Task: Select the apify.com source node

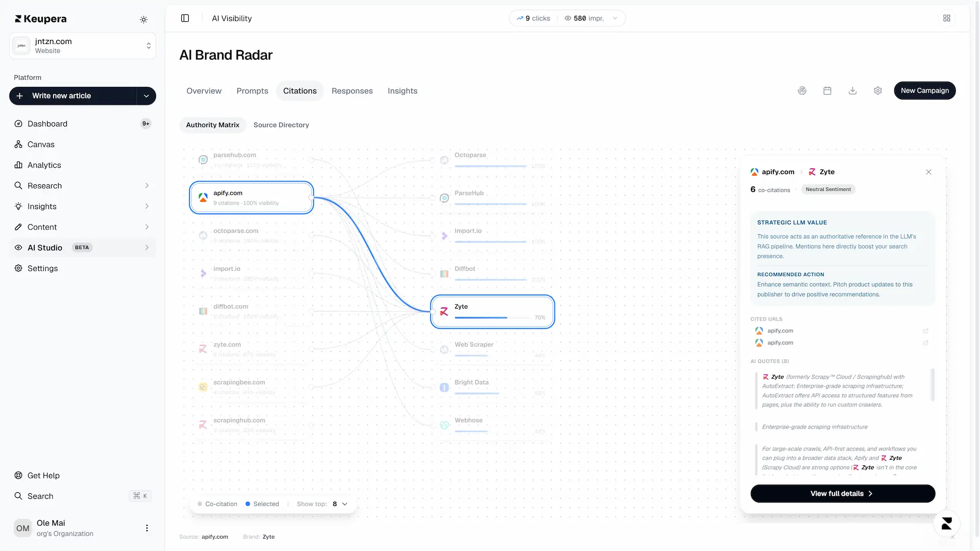Action: (x=251, y=197)
